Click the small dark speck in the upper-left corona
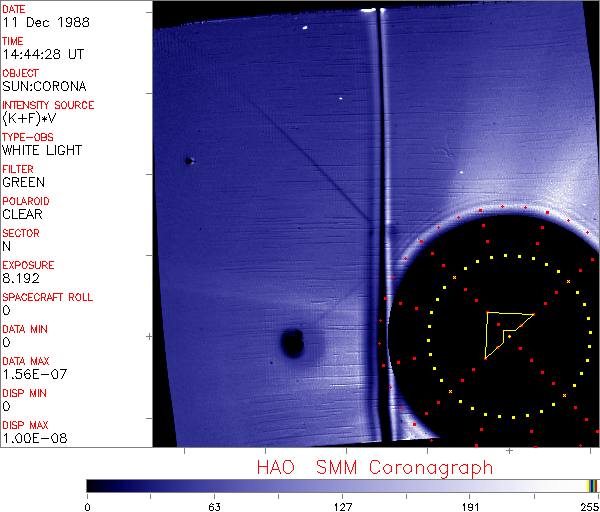 tap(188, 161)
